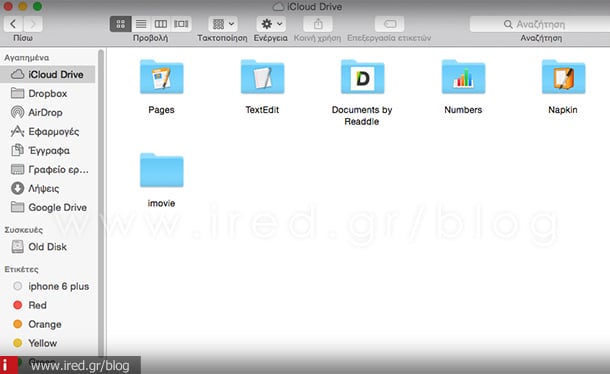
Task: Open Google Drive in the sidebar
Action: tap(47, 207)
